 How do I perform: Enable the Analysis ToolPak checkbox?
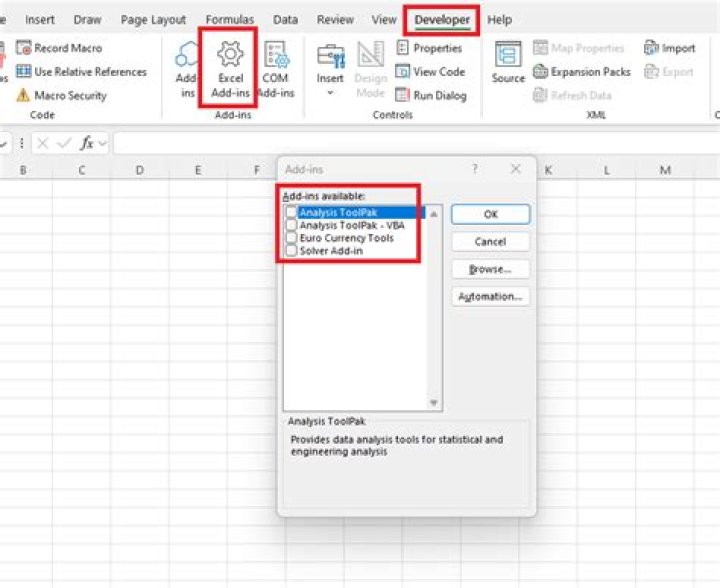(291, 212)
